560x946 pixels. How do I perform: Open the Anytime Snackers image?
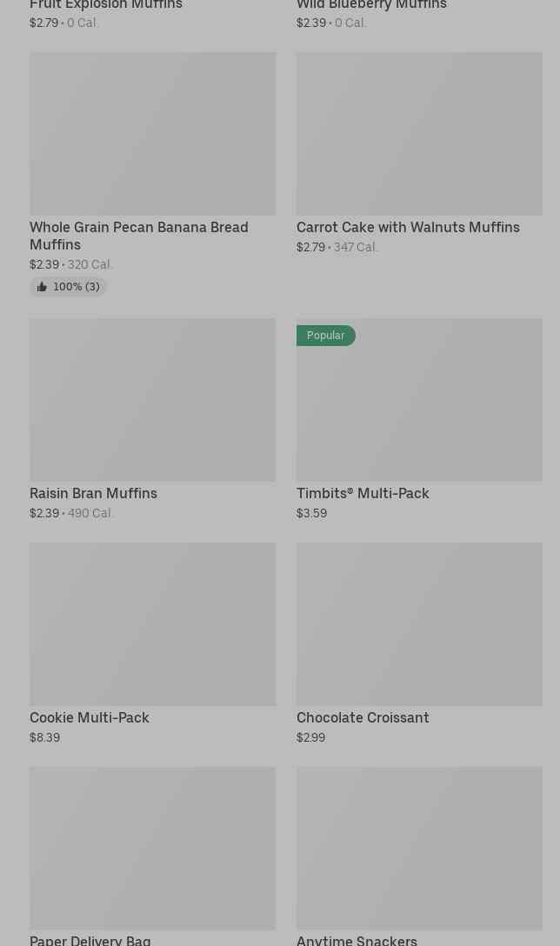coord(419,848)
